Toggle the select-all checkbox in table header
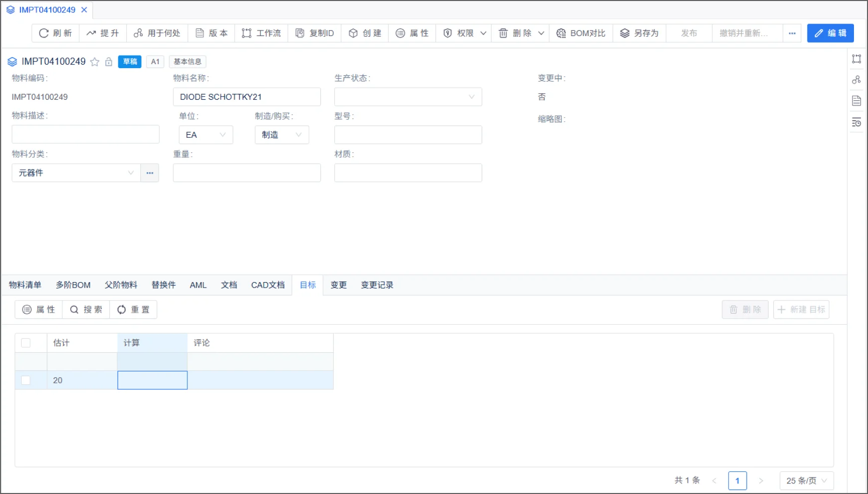This screenshot has height=494, width=868. tap(26, 343)
